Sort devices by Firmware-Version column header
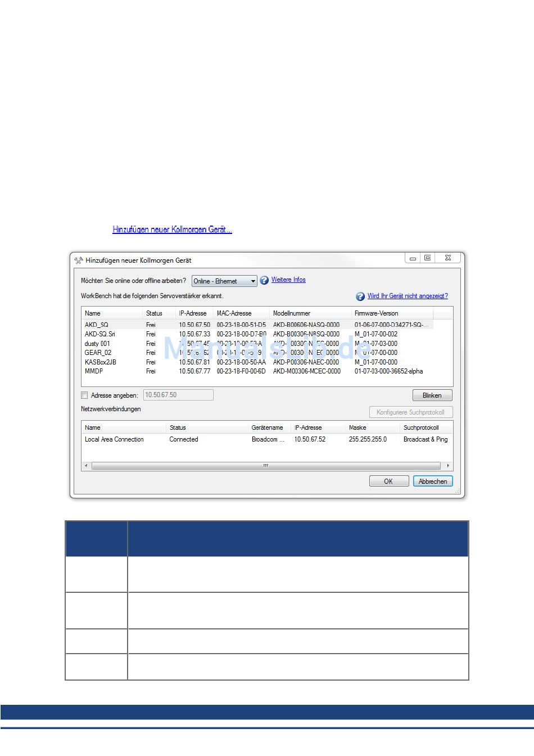Viewport: 534px width, 756px height. [376, 313]
